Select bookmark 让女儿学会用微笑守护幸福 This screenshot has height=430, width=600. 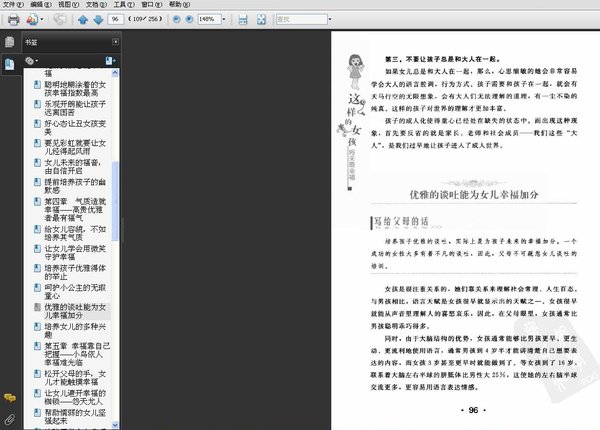(75, 252)
